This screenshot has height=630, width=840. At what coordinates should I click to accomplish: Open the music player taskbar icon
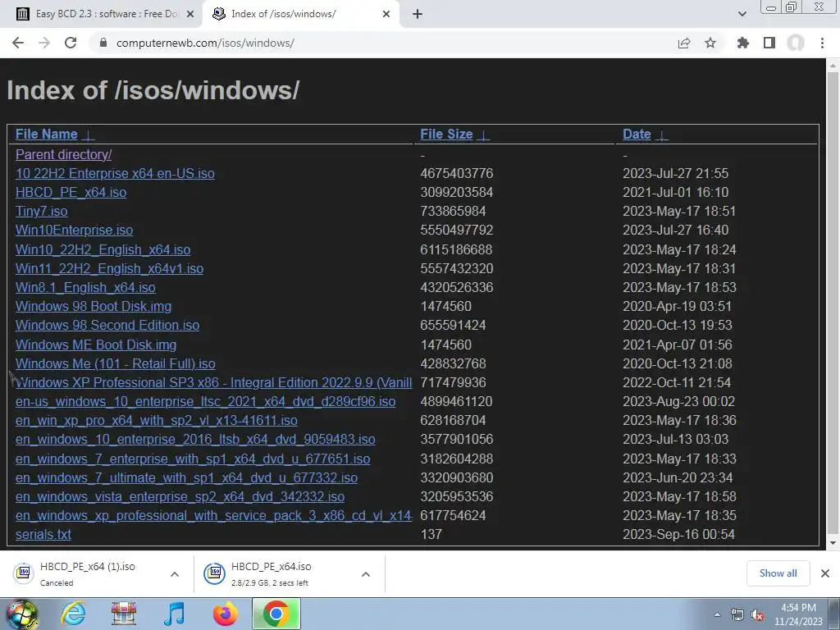pos(174,614)
